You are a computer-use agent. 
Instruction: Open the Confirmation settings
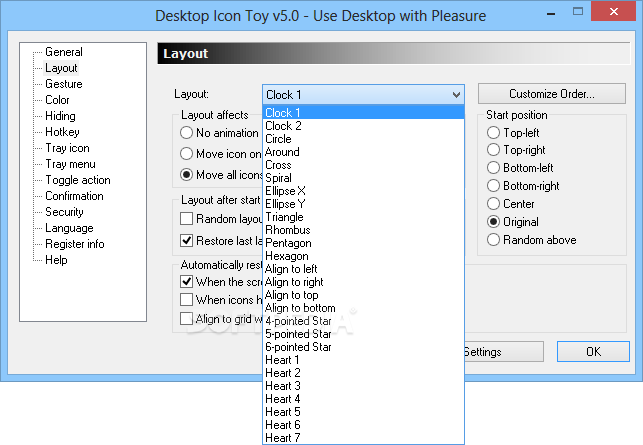point(74,196)
